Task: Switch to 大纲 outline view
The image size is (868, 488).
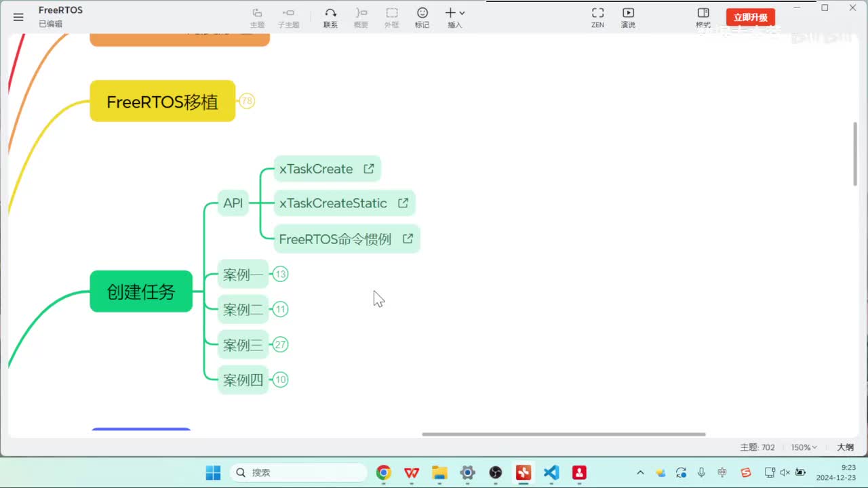Action: [845, 447]
